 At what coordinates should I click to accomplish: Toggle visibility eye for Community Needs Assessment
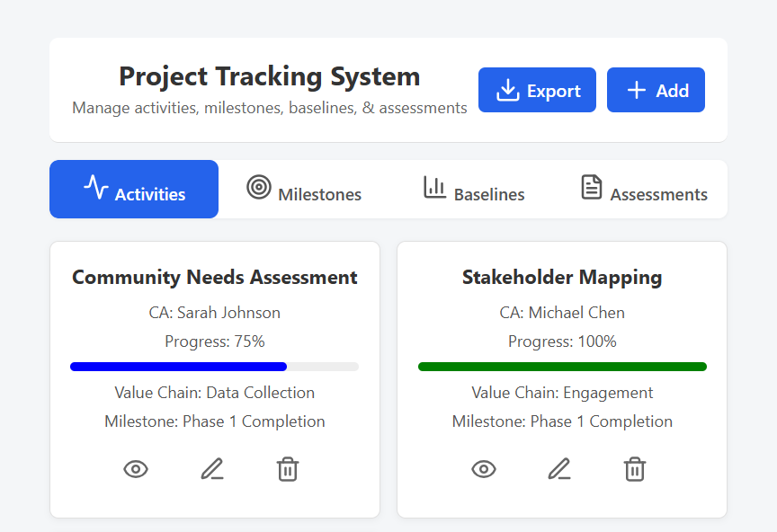(x=136, y=469)
